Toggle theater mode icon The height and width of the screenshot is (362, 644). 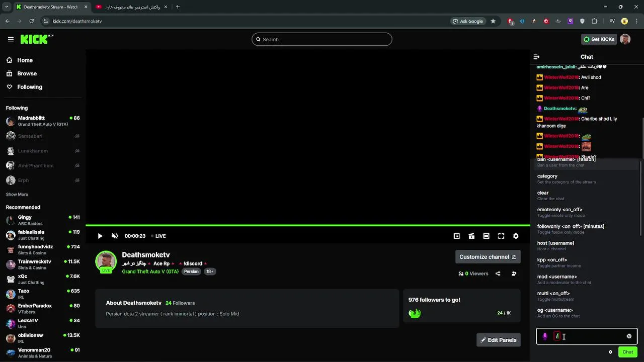[x=486, y=236]
